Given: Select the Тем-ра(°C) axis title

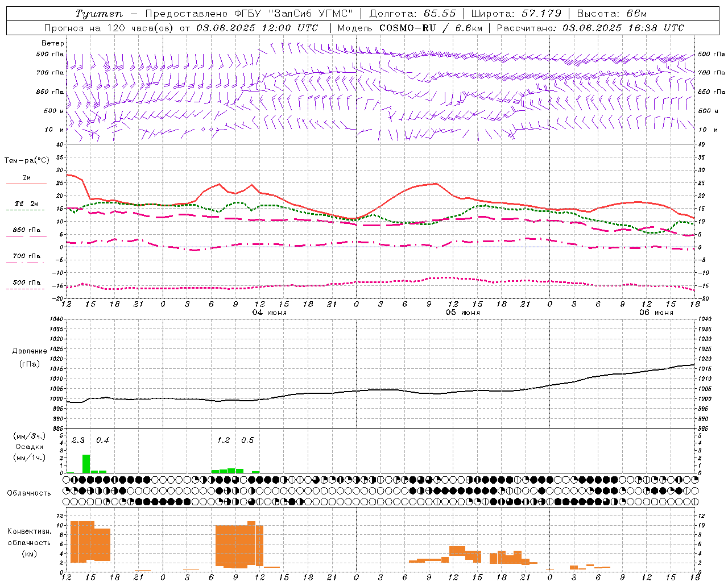Looking at the screenshot, I should tap(27, 161).
